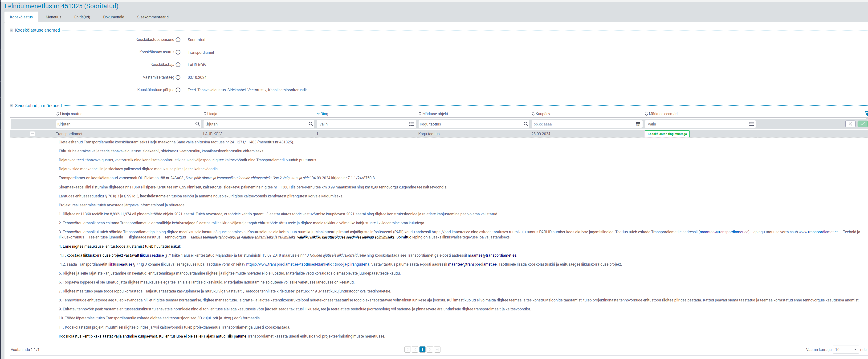Open list icon in Märkuse eesmärk filter
Viewport: 868px width, 359px height.
point(751,124)
